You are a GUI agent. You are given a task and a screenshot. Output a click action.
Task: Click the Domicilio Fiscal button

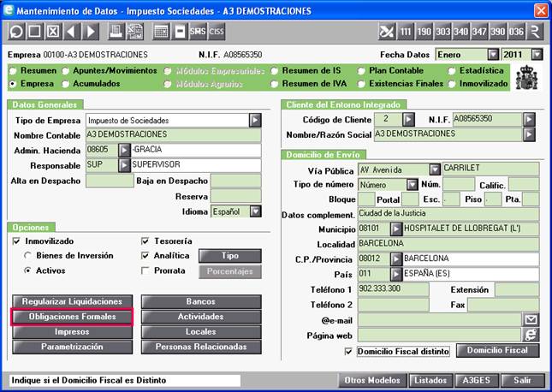497,350
